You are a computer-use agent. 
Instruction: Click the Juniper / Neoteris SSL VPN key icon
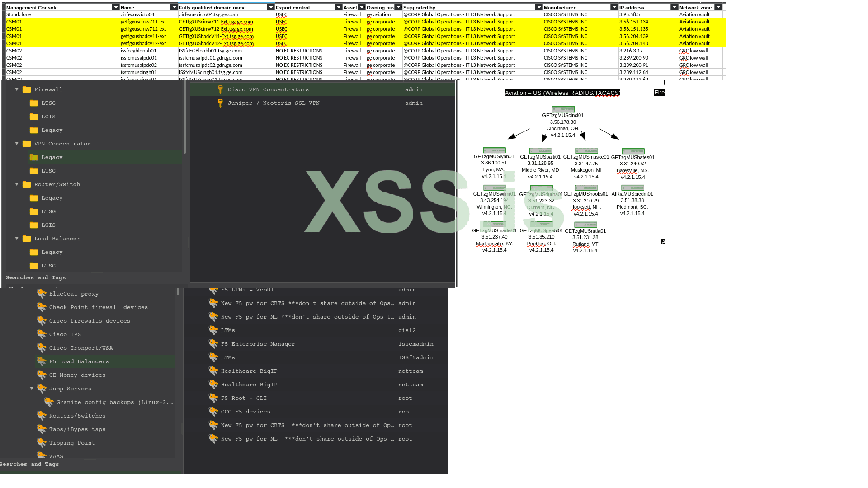pyautogui.click(x=220, y=103)
